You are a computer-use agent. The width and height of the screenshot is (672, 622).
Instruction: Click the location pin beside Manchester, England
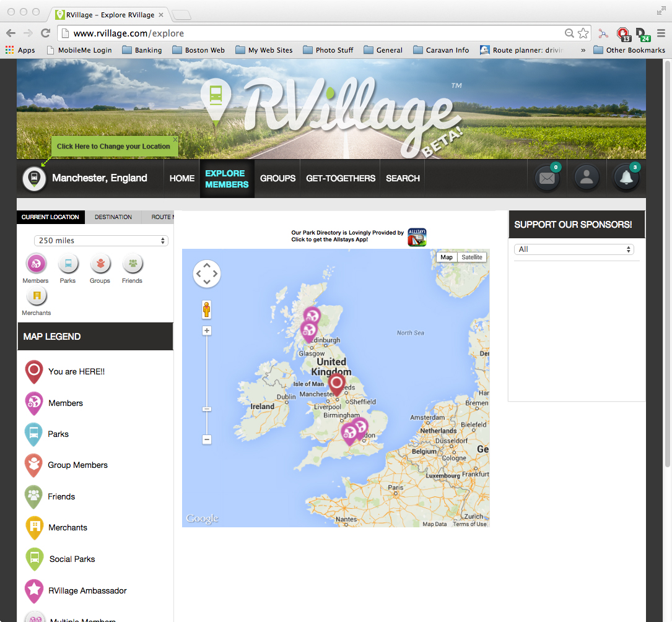click(x=35, y=178)
